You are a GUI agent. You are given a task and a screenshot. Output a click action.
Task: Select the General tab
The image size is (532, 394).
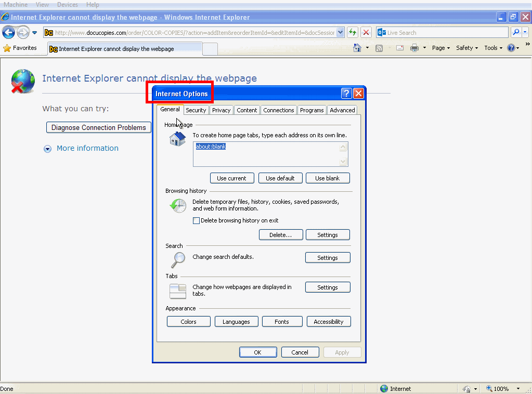click(x=170, y=109)
